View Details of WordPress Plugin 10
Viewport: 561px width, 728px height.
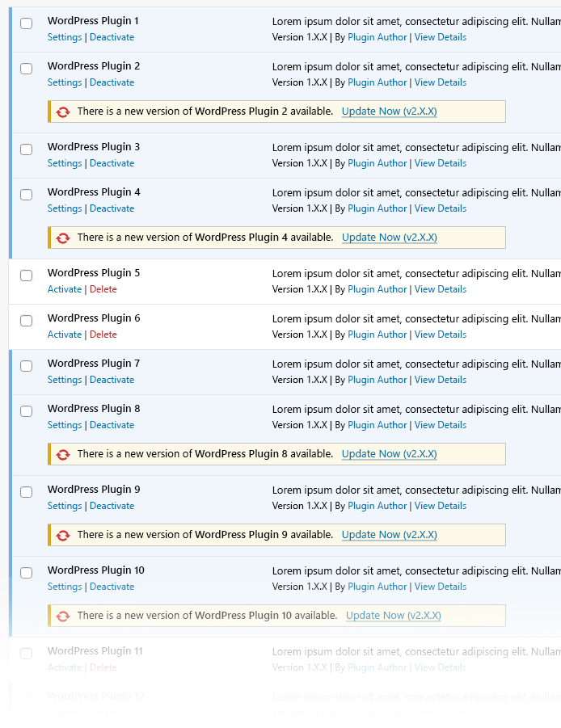[x=441, y=587]
